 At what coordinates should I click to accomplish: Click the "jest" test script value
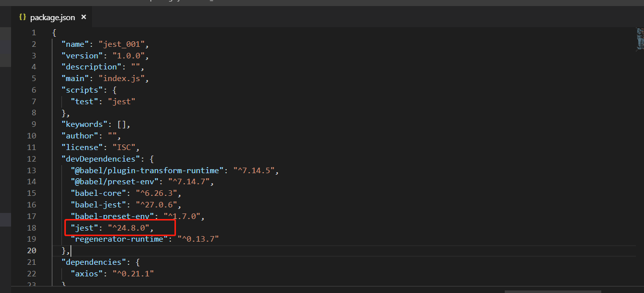pyautogui.click(x=122, y=101)
